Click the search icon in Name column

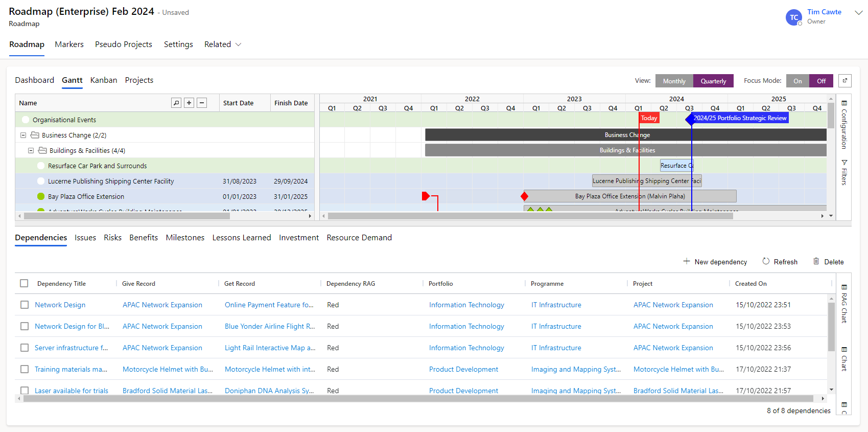(x=176, y=103)
